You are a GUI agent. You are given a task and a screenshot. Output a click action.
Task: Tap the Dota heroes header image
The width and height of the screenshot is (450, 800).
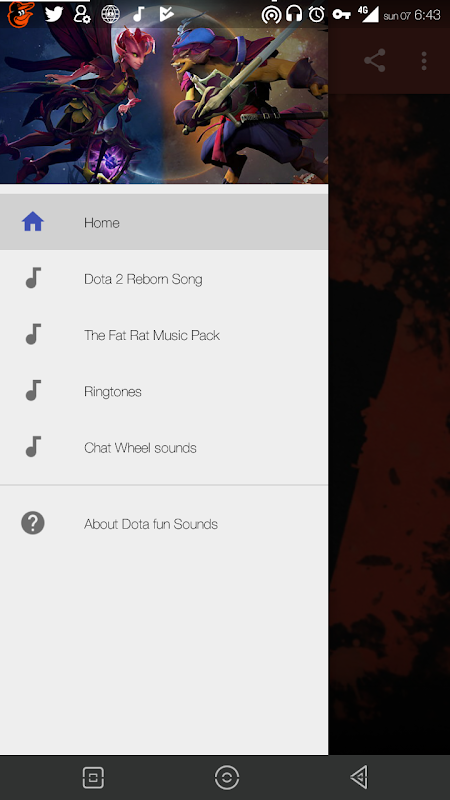pos(164,106)
